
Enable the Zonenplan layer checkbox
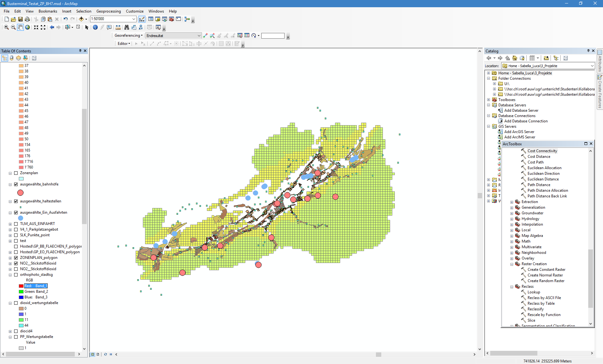pos(16,173)
